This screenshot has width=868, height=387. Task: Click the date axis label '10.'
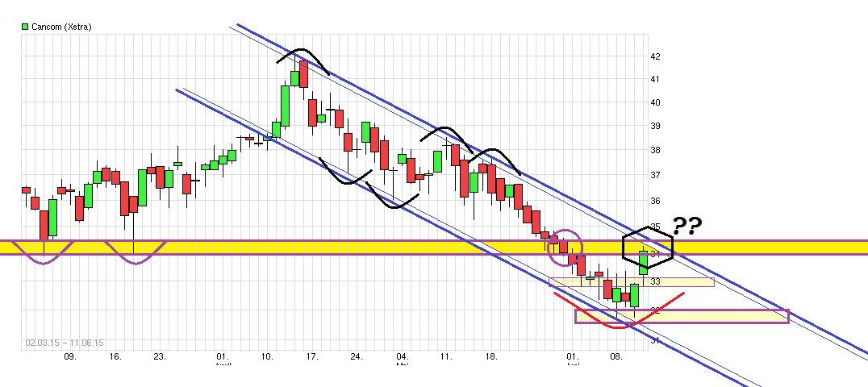(267, 356)
